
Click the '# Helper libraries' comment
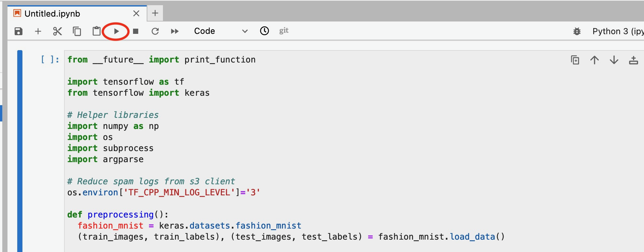click(113, 115)
